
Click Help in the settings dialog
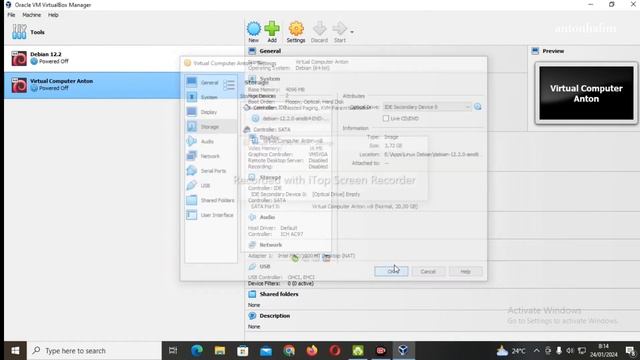[x=465, y=271]
